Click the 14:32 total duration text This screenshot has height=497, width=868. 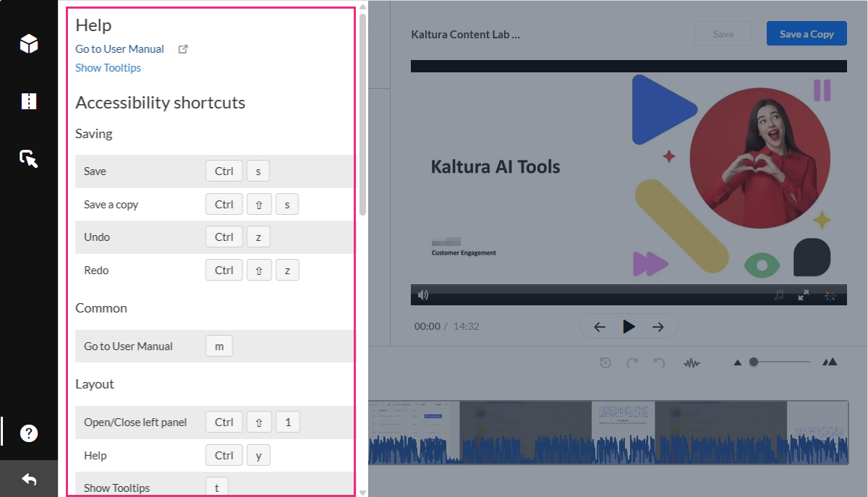pyautogui.click(x=466, y=326)
